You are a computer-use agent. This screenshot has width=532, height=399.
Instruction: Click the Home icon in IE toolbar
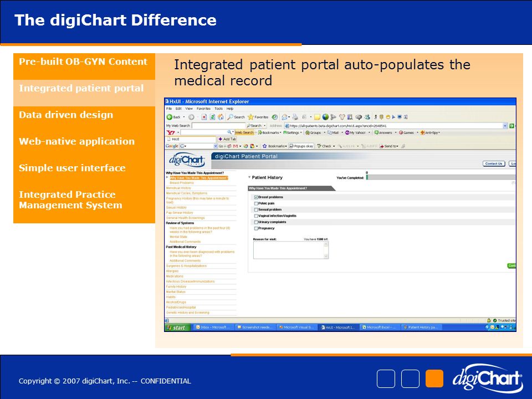221,117
